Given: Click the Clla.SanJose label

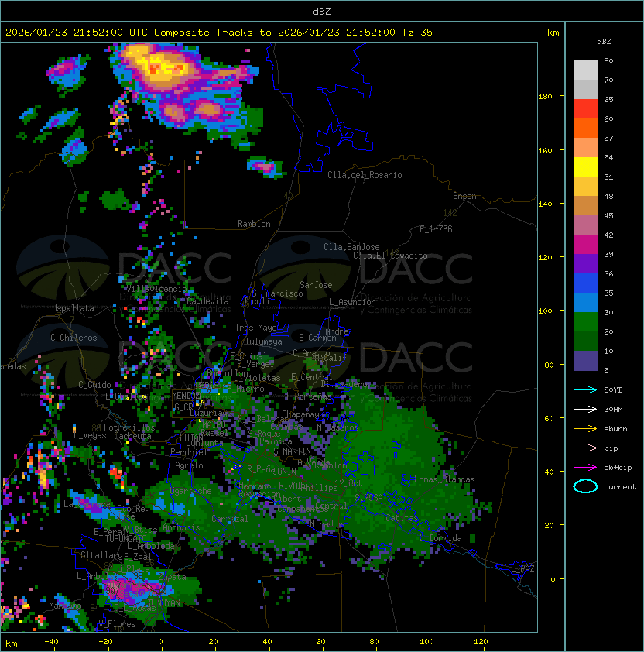Looking at the screenshot, I should coord(351,247).
